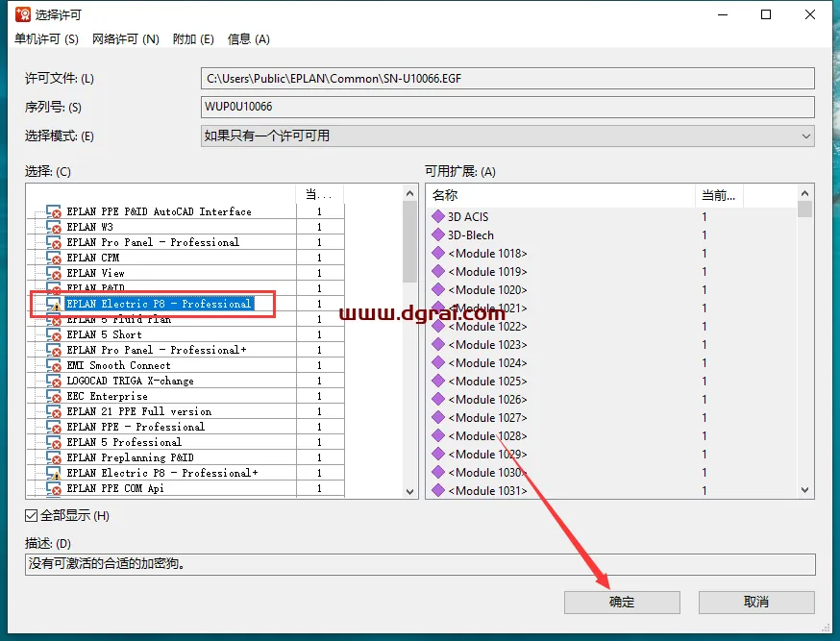Select the EPLAN View row
Image resolution: width=840 pixels, height=641 pixels.
click(95, 273)
